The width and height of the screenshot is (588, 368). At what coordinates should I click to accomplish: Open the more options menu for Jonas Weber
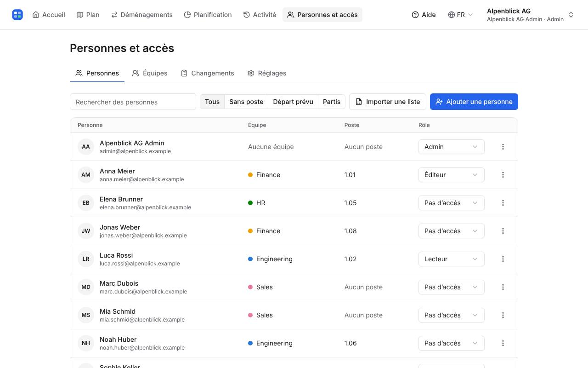click(503, 231)
